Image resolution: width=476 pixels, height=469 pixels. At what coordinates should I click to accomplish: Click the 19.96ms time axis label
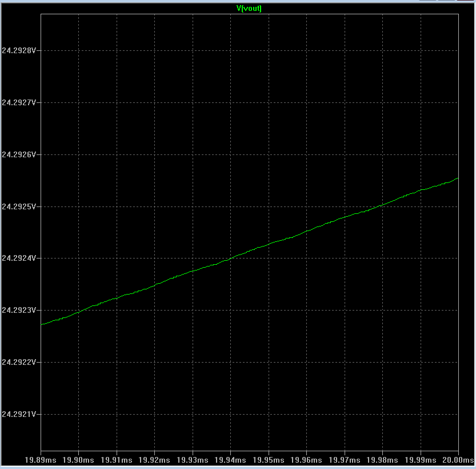pos(306,460)
